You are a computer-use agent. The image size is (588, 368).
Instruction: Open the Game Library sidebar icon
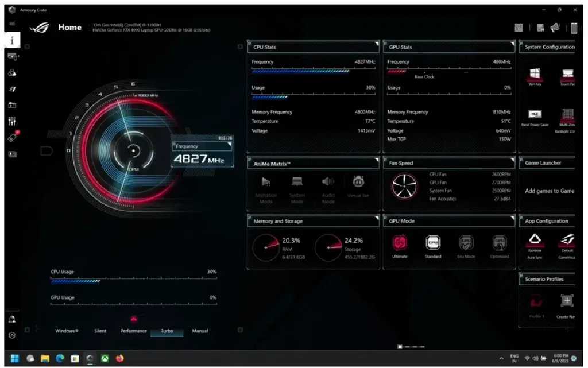pos(12,105)
